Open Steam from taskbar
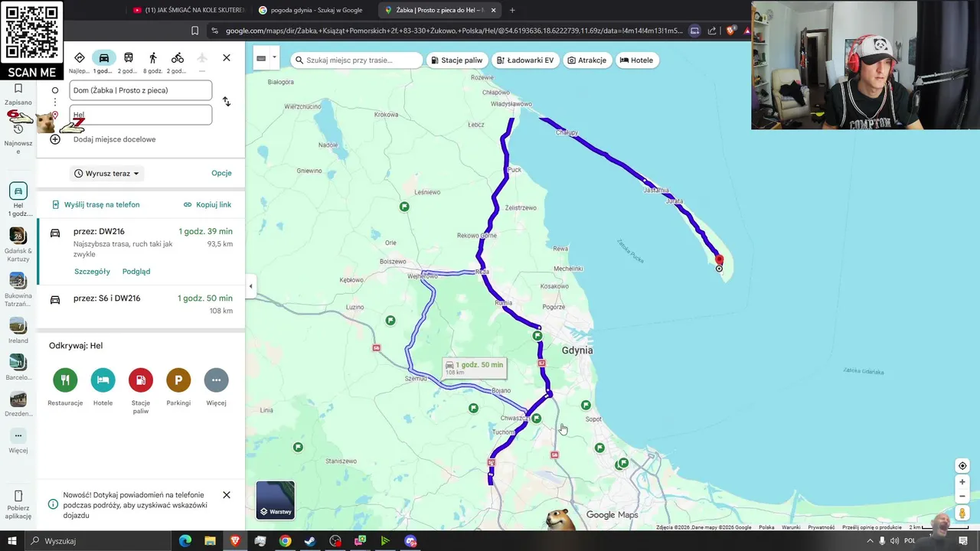This screenshot has width=980, height=551. click(x=310, y=541)
